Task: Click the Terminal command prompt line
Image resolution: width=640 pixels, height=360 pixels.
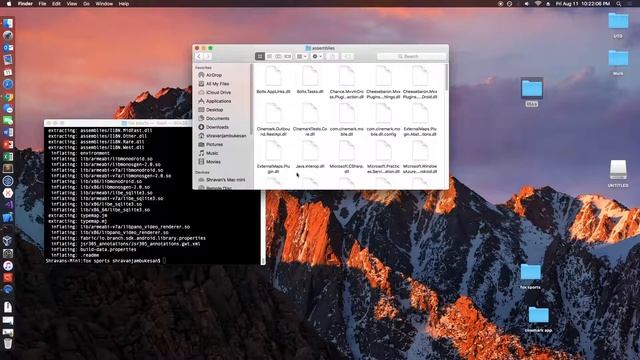Action: pos(106,260)
